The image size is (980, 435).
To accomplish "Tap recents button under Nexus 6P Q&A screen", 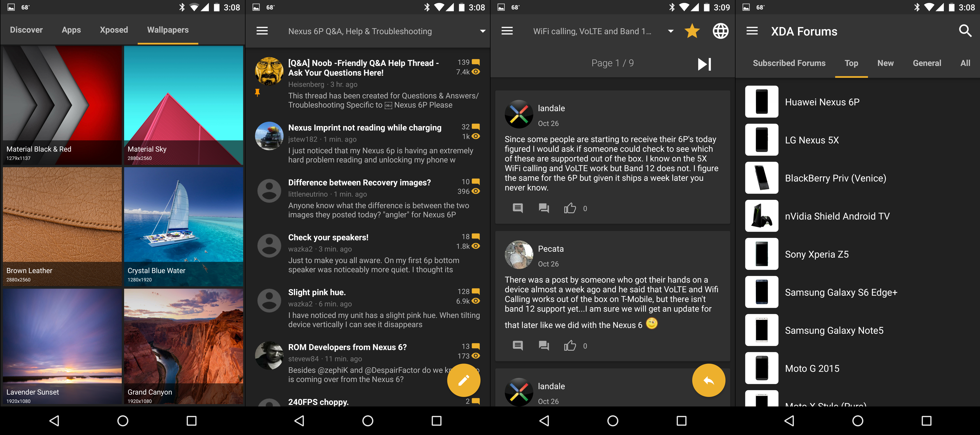I will click(436, 421).
